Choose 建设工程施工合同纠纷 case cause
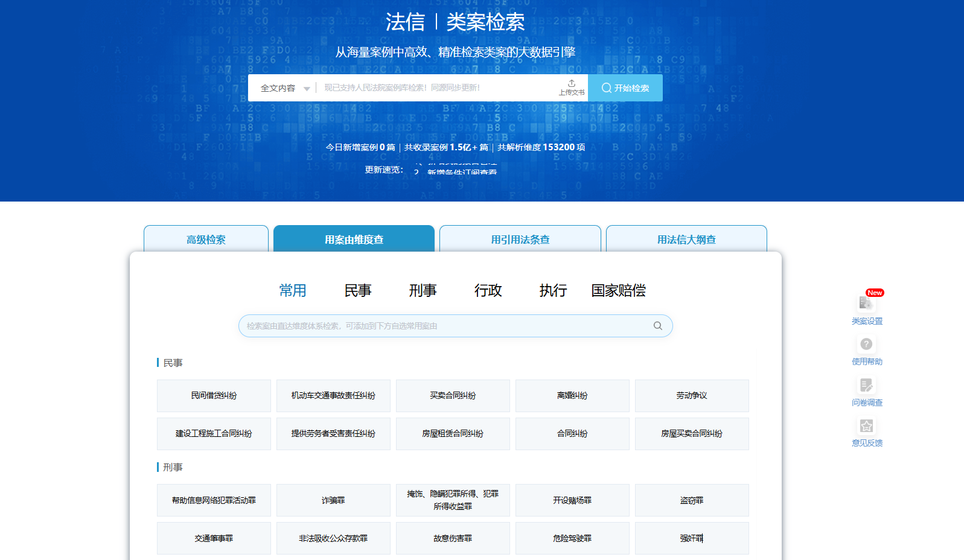 click(x=214, y=434)
